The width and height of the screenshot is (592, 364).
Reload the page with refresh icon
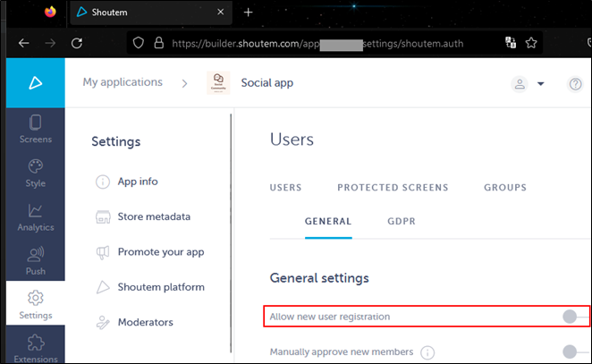(77, 44)
